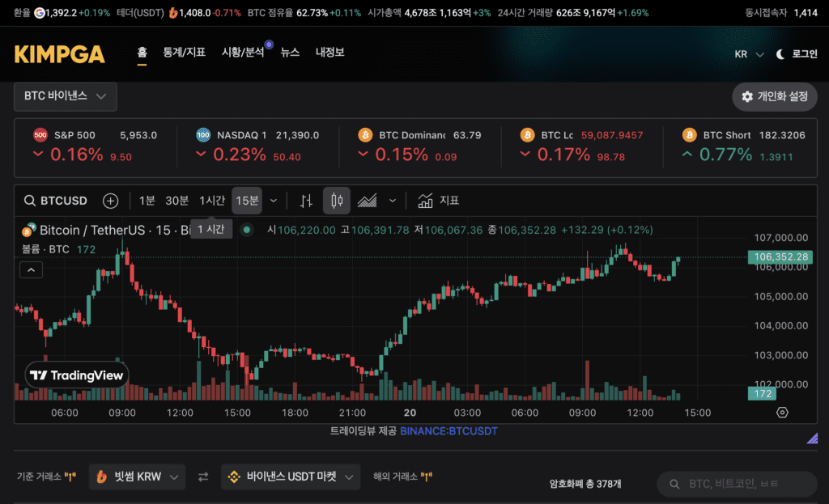Toggle dark mode moon icon
829x504 pixels.
pyautogui.click(x=780, y=54)
